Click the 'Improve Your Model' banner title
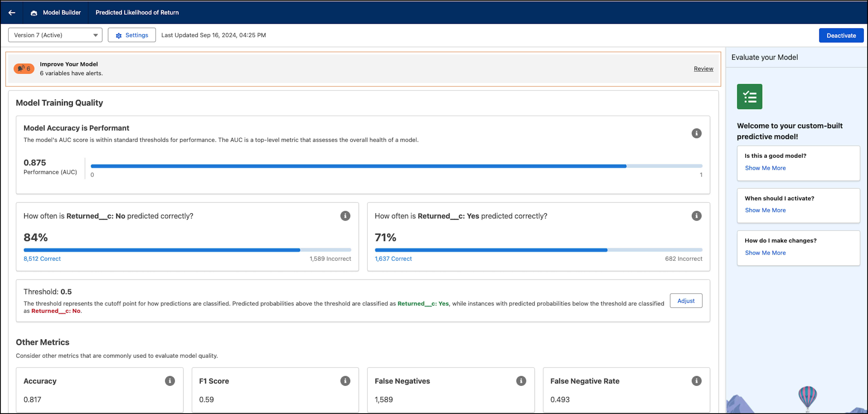The width and height of the screenshot is (868, 414). (69, 64)
